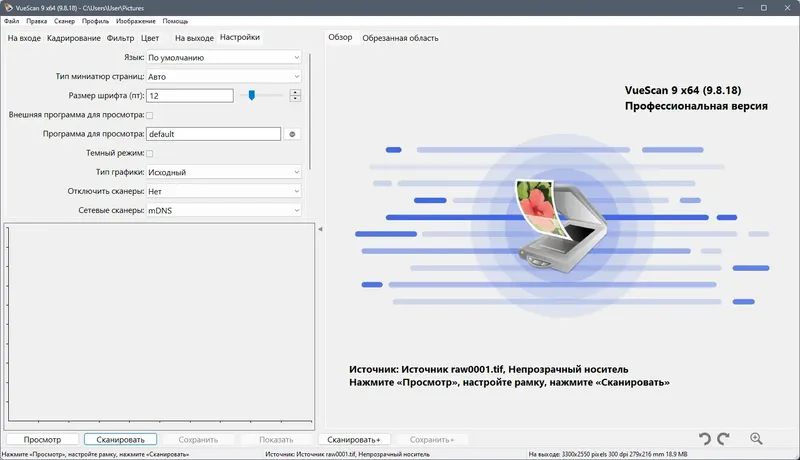
Task: Click the scanner illustration in the preview area
Action: [562, 225]
